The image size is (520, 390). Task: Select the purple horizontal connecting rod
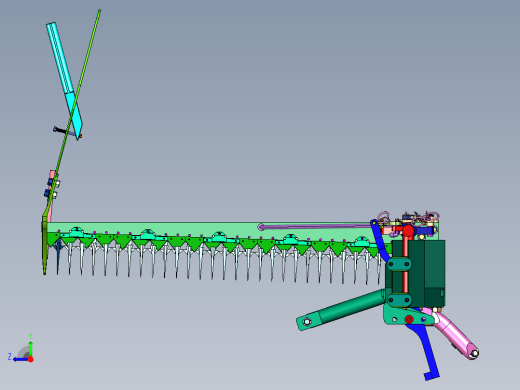point(315,227)
